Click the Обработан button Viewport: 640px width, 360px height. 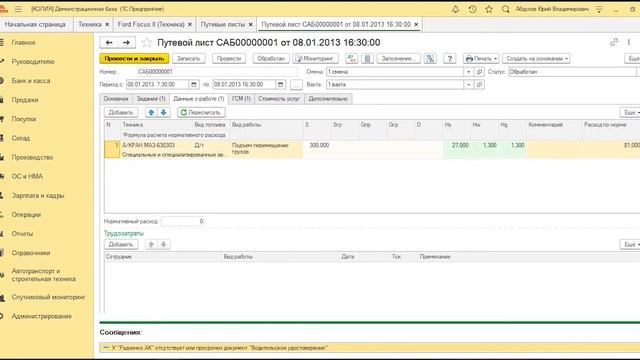[271, 58]
